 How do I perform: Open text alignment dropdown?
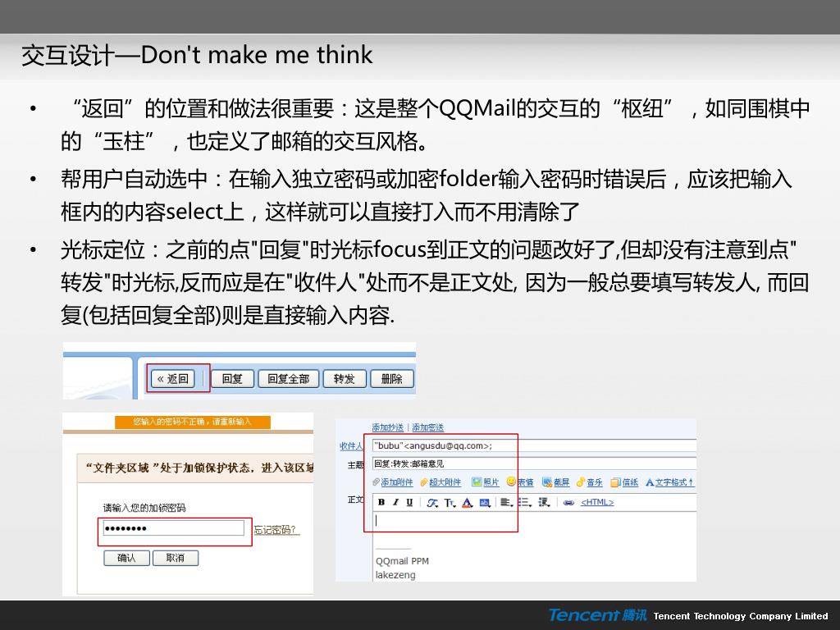coord(507,503)
